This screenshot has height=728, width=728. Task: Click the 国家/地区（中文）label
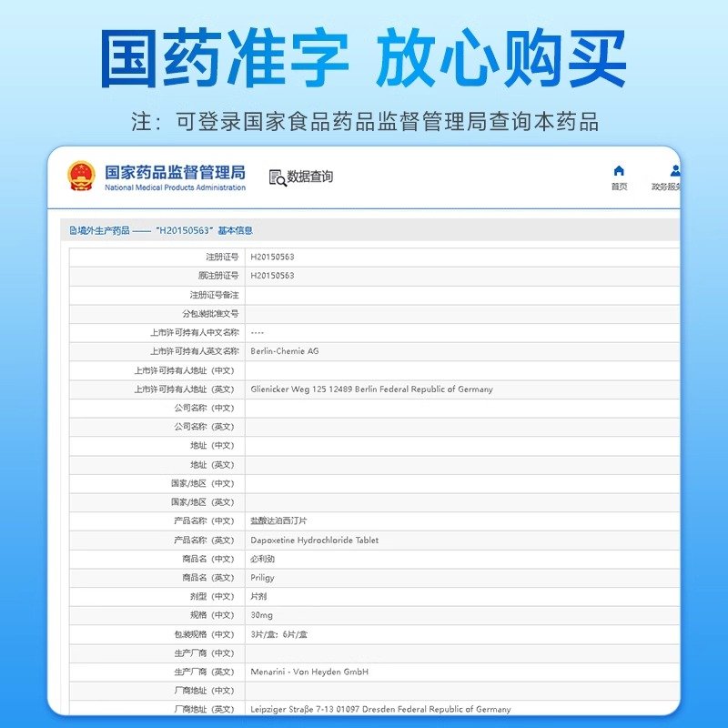point(202,483)
